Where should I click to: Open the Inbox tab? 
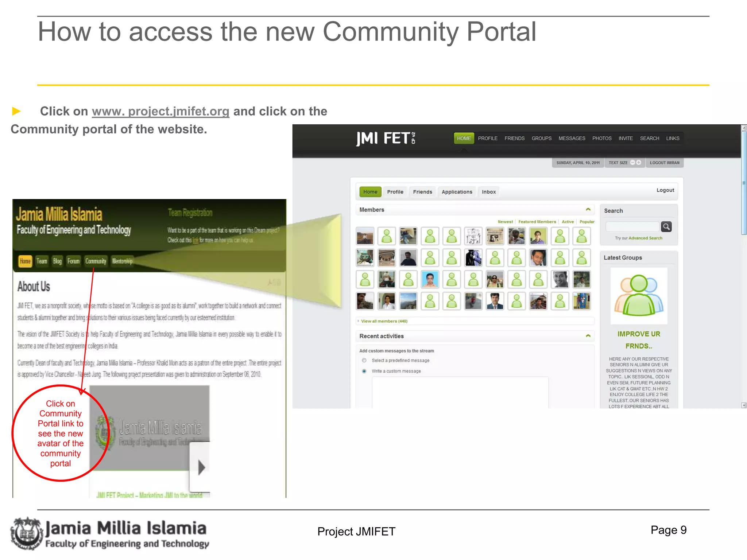coord(488,192)
